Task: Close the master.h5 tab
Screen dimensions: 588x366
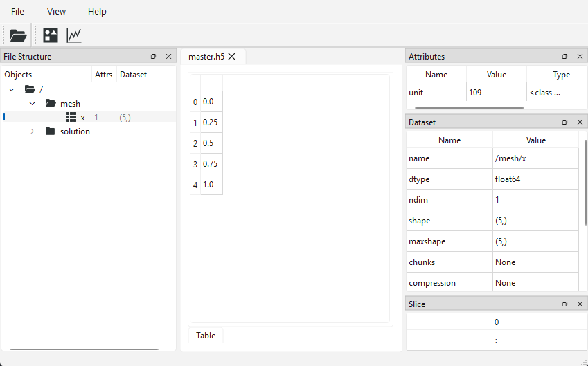Action: (232, 57)
